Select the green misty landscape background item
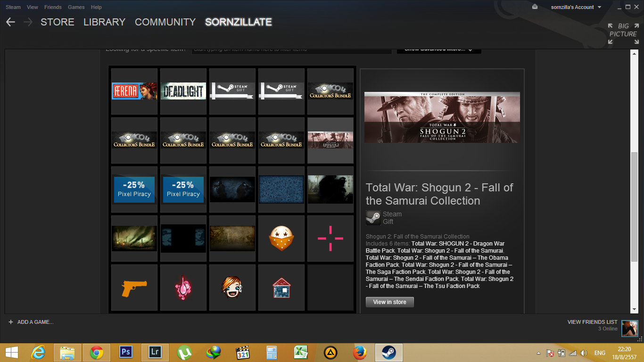 [134, 238]
